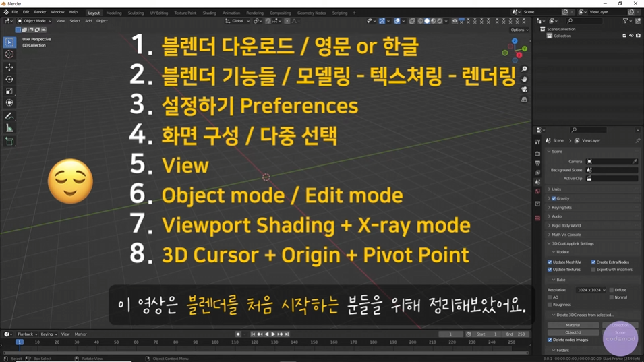Image resolution: width=644 pixels, height=362 pixels.
Task: Select wireframe viewport shading mode
Action: pyautogui.click(x=421, y=21)
